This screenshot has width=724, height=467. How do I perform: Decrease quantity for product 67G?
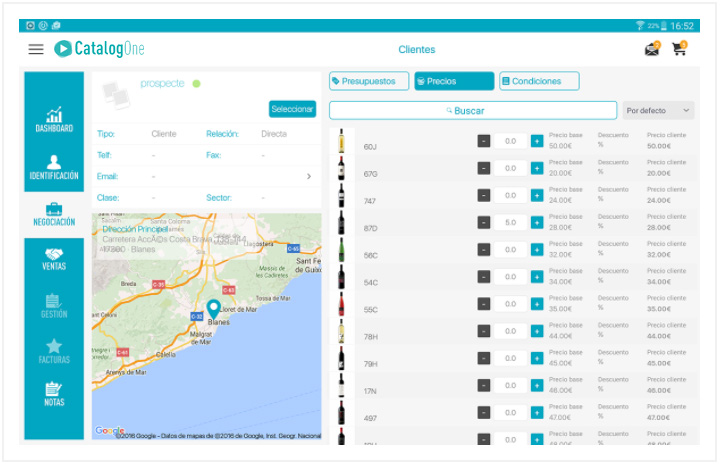483,168
